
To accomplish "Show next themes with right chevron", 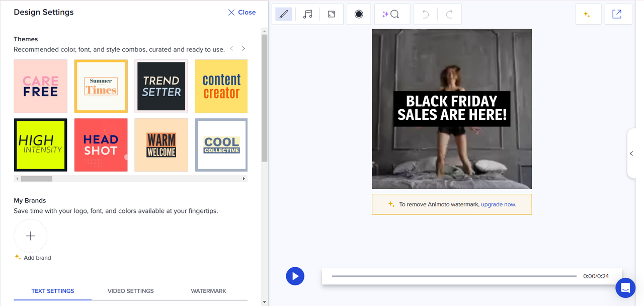I will click(x=244, y=49).
